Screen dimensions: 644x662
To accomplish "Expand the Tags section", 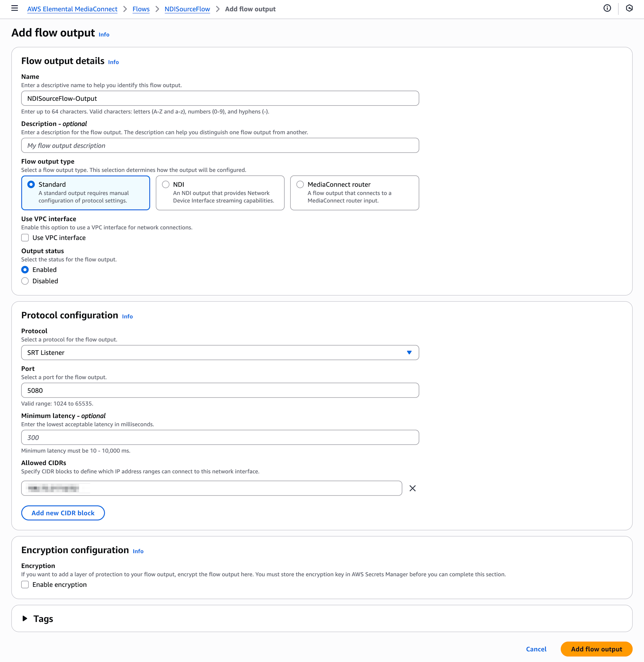I will pyautogui.click(x=25, y=619).
